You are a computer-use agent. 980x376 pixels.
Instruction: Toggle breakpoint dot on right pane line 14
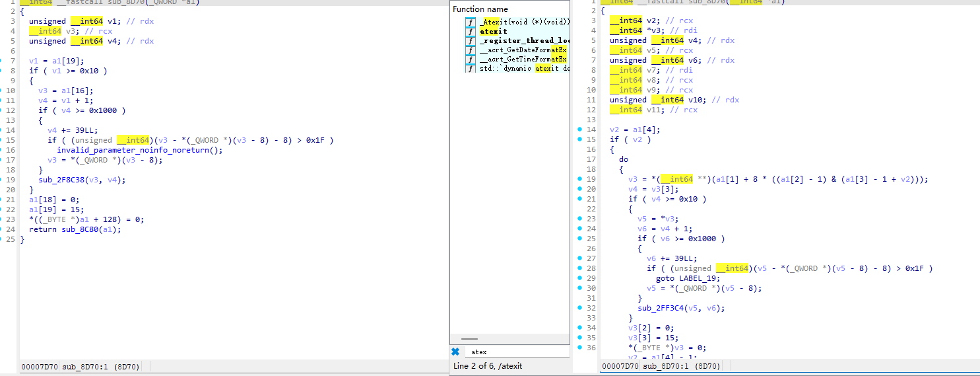coord(579,130)
